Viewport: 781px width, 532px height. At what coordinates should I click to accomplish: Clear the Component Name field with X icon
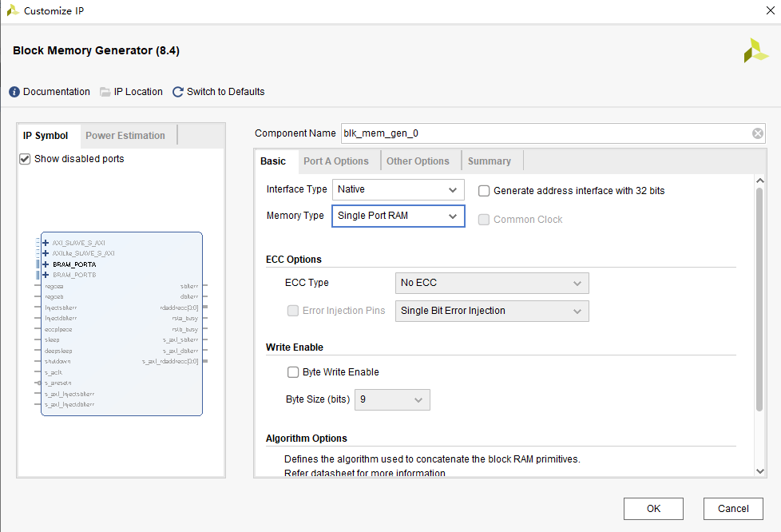click(x=758, y=133)
